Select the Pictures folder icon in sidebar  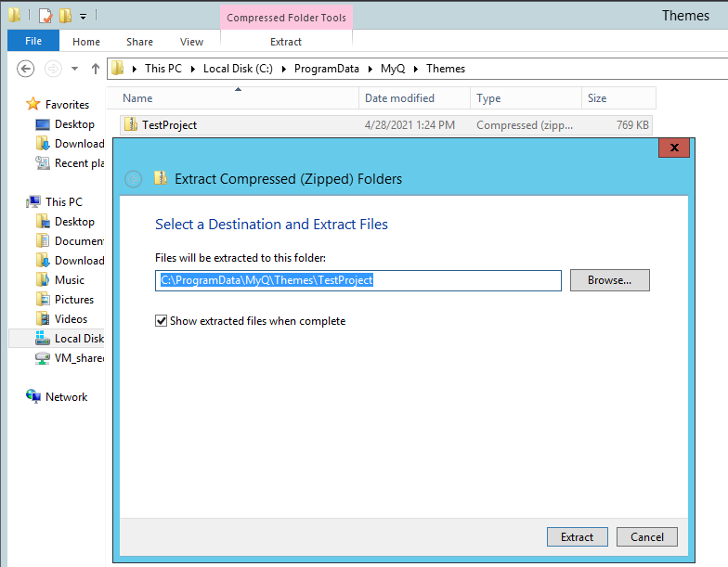43,299
